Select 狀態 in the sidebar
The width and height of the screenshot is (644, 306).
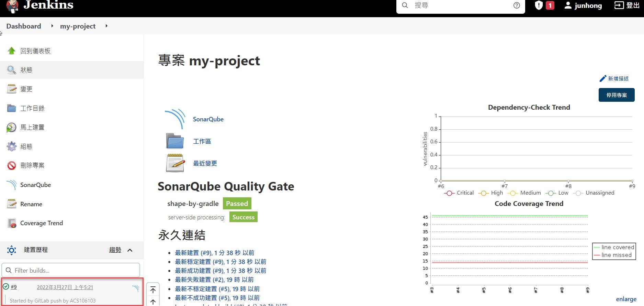coord(72,70)
